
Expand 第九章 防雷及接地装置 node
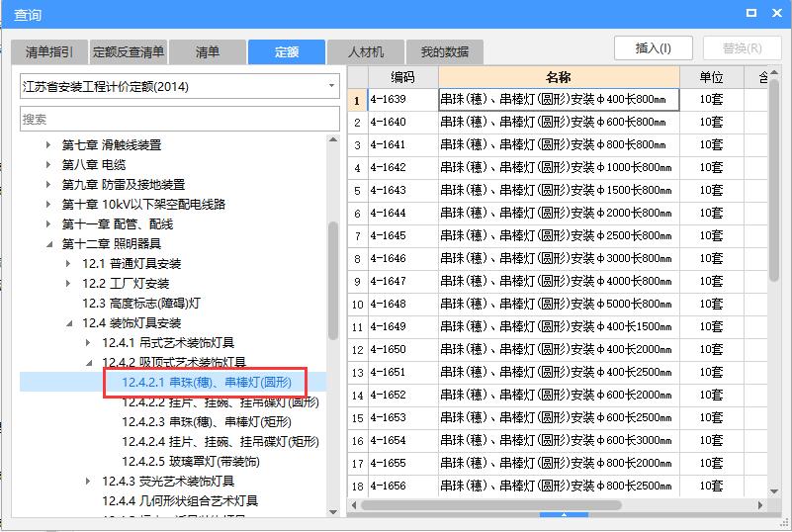48,184
